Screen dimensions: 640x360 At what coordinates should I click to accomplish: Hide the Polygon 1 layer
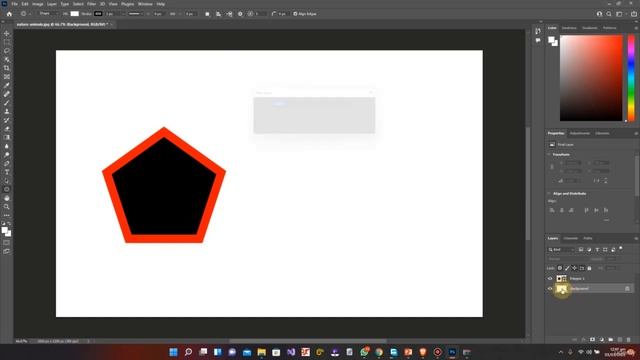click(550, 278)
